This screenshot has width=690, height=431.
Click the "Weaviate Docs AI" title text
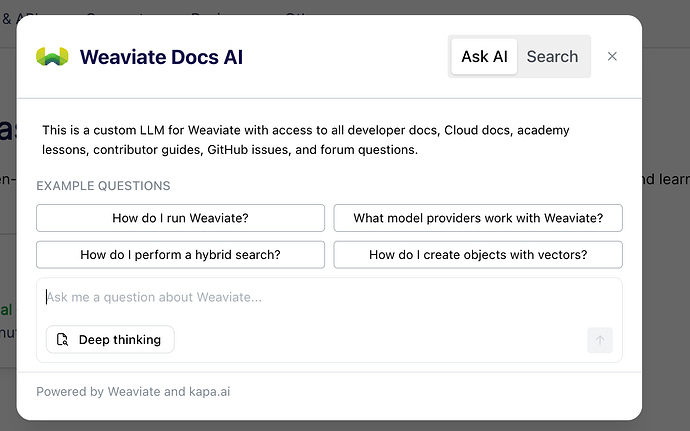[161, 57]
